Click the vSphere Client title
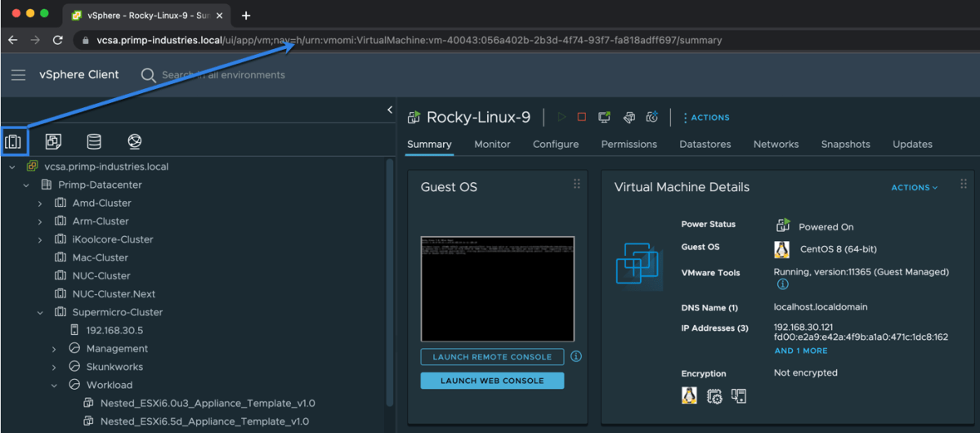This screenshot has width=980, height=433. (x=78, y=74)
